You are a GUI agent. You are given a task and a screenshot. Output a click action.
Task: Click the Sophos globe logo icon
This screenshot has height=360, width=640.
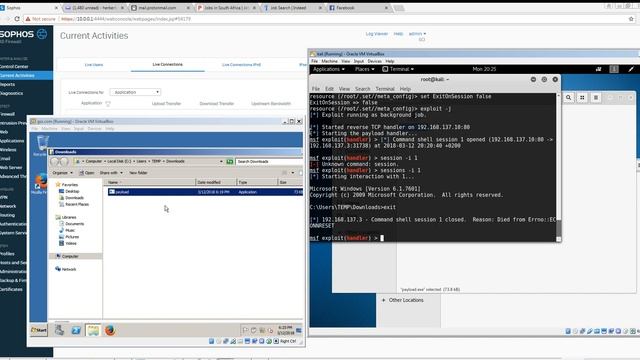[x=42, y=34]
